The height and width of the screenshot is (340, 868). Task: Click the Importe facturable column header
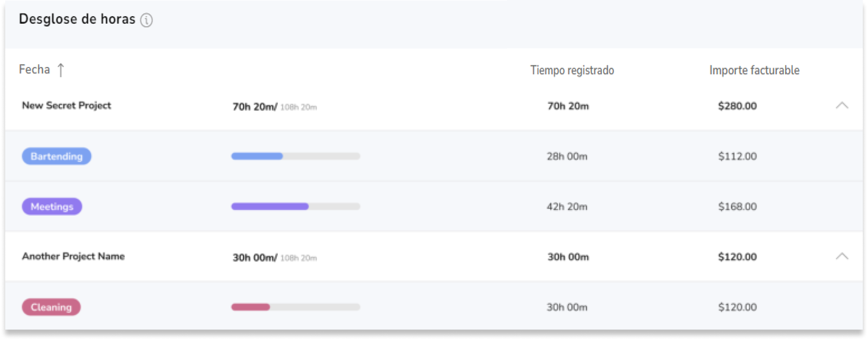[x=754, y=70]
